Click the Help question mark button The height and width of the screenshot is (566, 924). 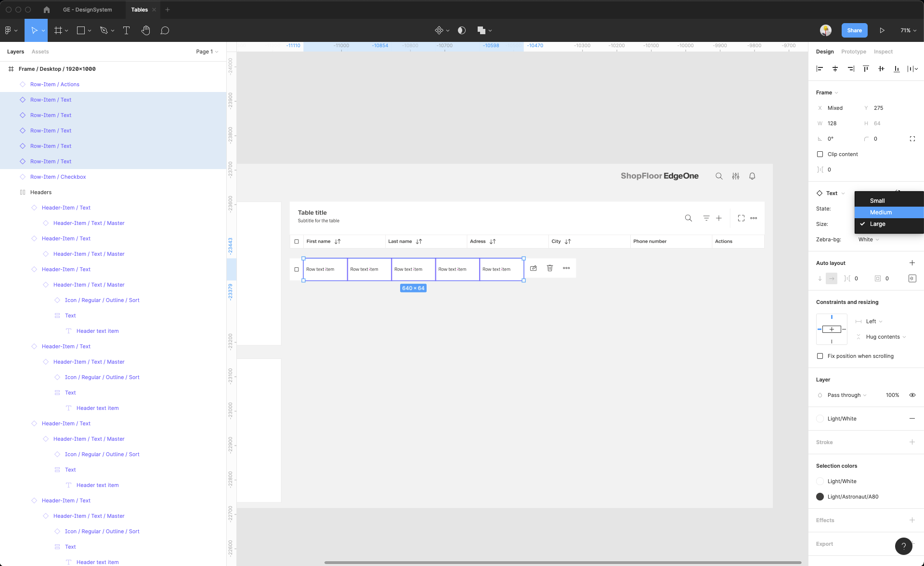pos(903,546)
